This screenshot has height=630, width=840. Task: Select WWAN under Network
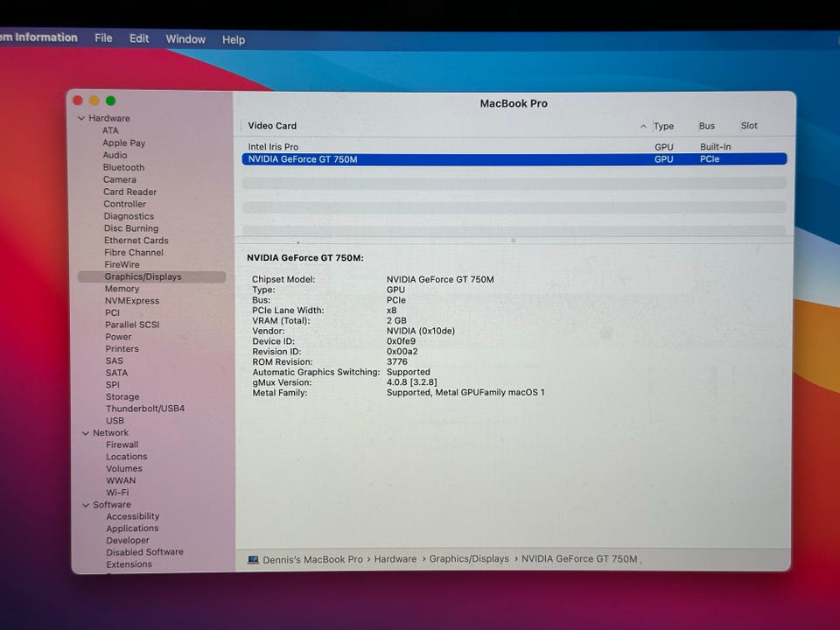point(121,480)
